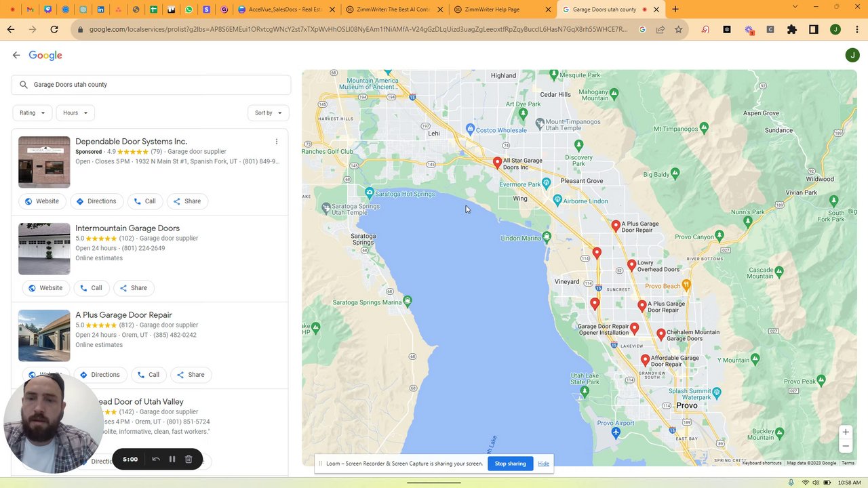Open the A Plus Garage Door Repair photo thumbnail

(44, 335)
